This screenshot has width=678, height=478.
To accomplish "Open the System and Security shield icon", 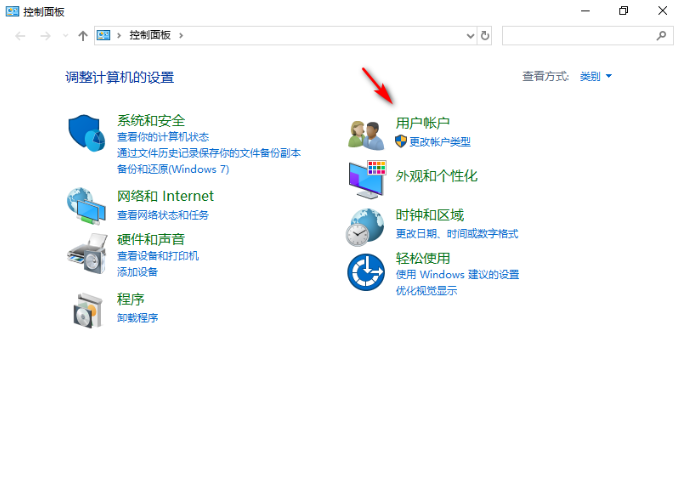I will pyautogui.click(x=87, y=133).
